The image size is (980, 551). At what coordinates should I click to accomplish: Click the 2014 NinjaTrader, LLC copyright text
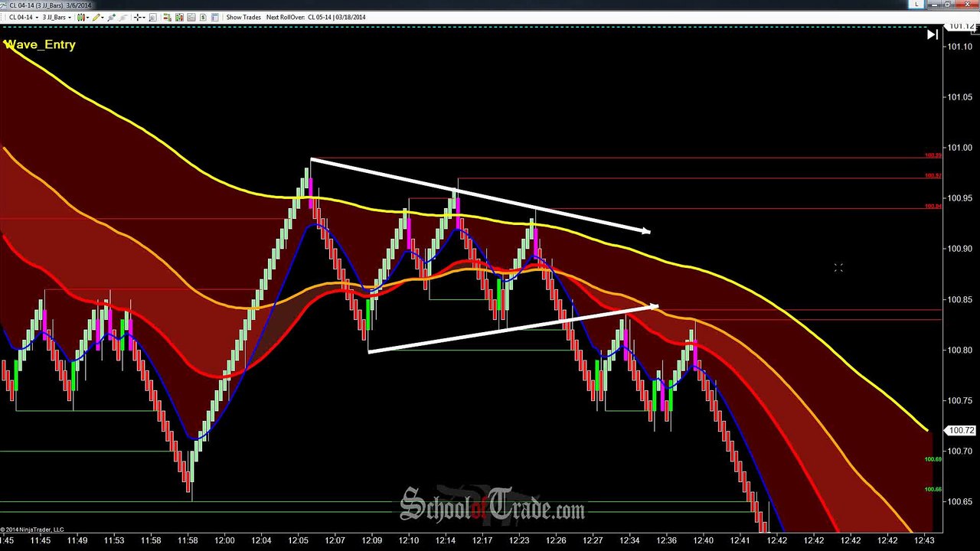[32, 530]
